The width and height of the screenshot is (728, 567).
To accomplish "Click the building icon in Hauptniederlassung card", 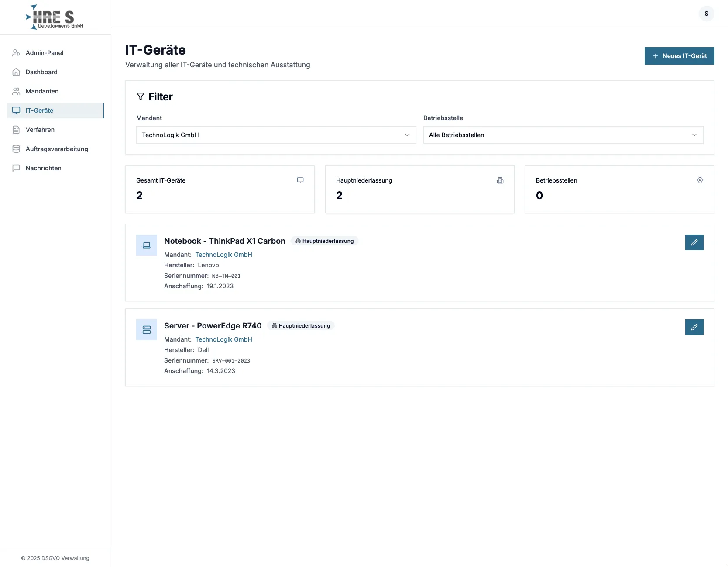I will [x=500, y=180].
